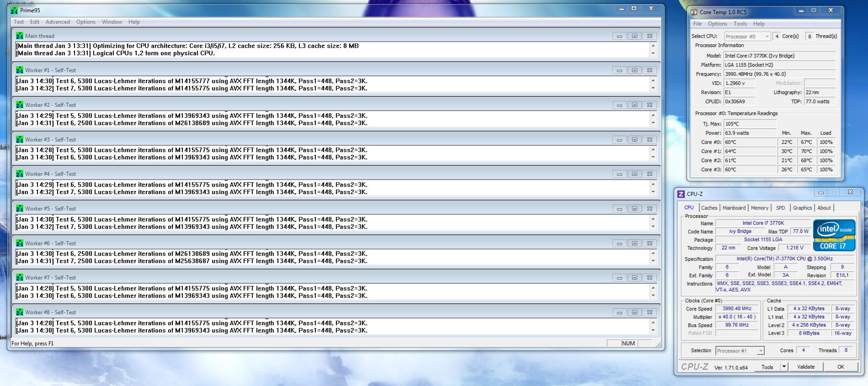The width and height of the screenshot is (868, 386).
Task: Open Tools menu in Core Temp
Action: [x=740, y=24]
